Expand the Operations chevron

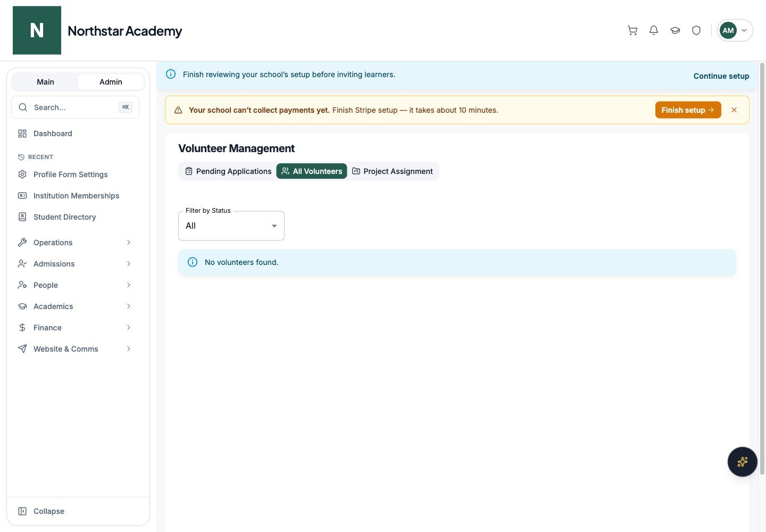129,243
